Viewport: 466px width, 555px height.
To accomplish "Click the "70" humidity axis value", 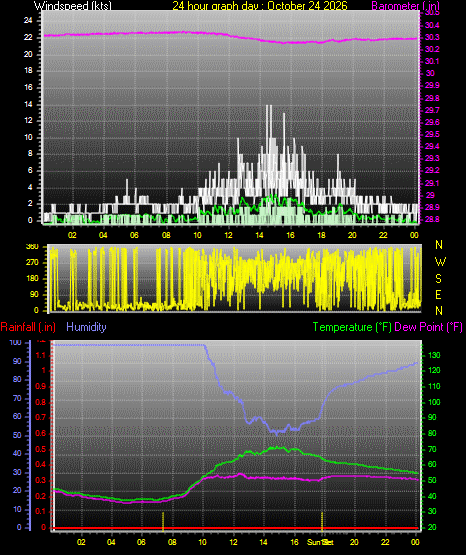I will click(x=17, y=398).
